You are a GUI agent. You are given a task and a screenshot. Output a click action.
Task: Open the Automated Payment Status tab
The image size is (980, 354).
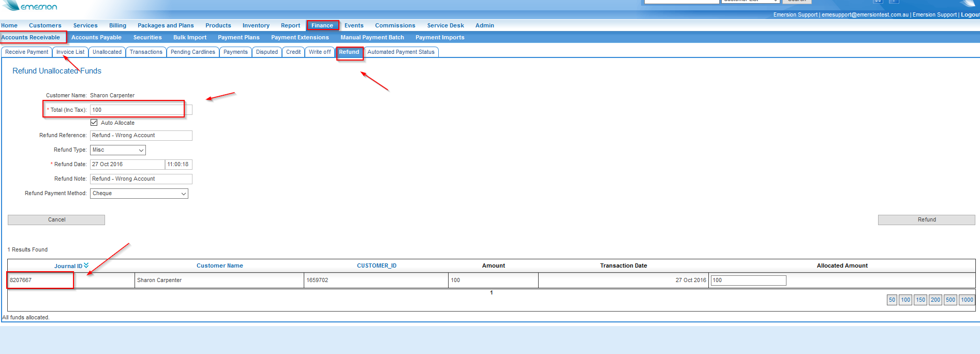click(401, 52)
